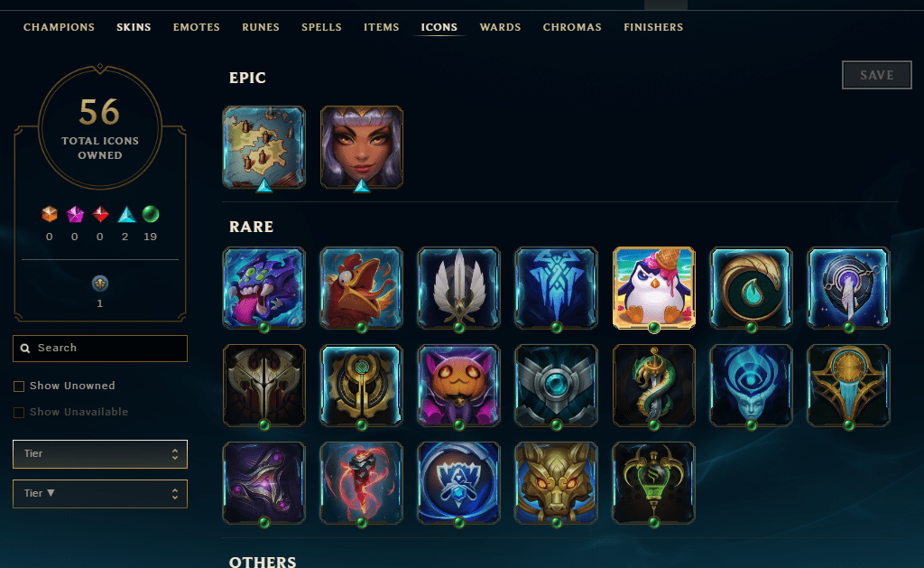
Task: Select the Qiyana face Epic icon
Action: tap(361, 147)
